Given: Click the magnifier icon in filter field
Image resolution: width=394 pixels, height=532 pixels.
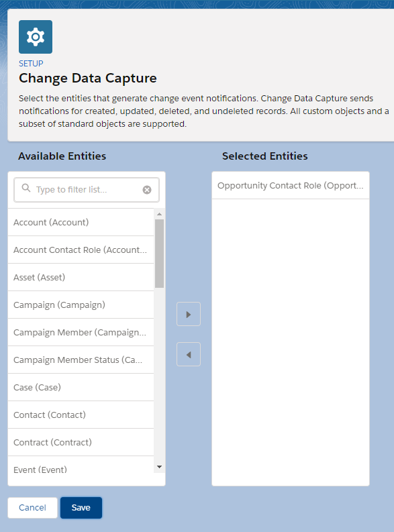Looking at the screenshot, I should pyautogui.click(x=26, y=188).
